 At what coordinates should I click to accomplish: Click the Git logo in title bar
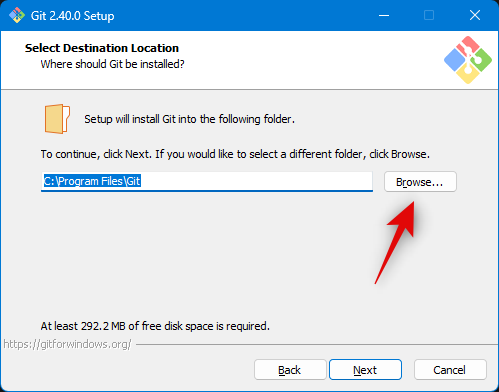tap(17, 15)
